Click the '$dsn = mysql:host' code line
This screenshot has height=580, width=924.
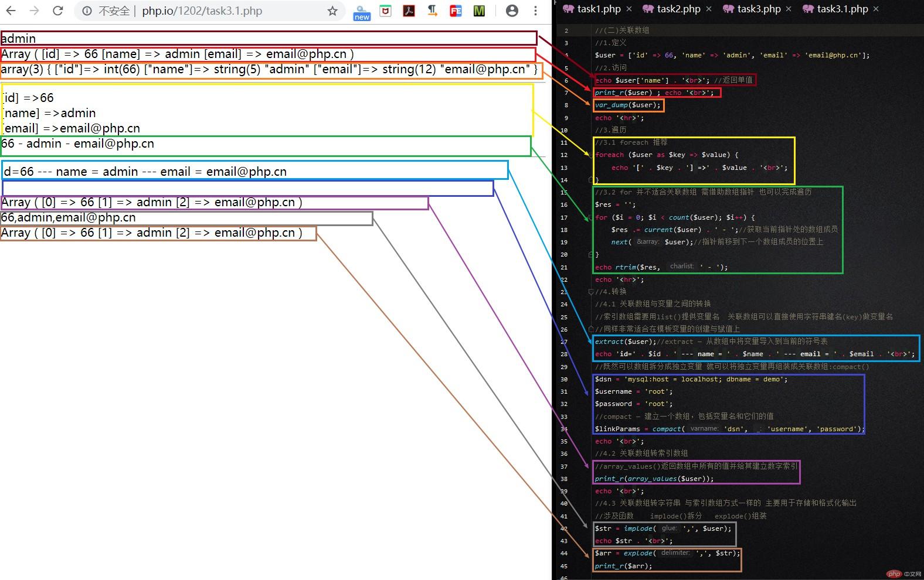tap(691, 379)
